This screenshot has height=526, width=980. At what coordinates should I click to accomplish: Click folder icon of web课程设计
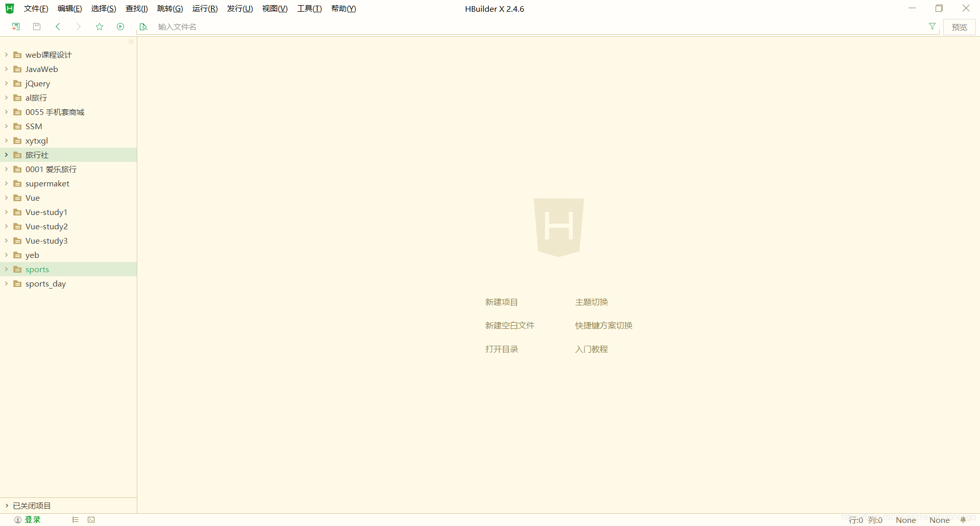tap(17, 55)
